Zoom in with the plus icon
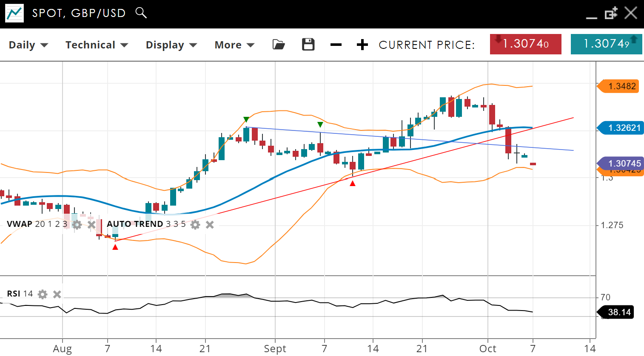Image resolution: width=644 pixels, height=356 pixels. click(362, 45)
